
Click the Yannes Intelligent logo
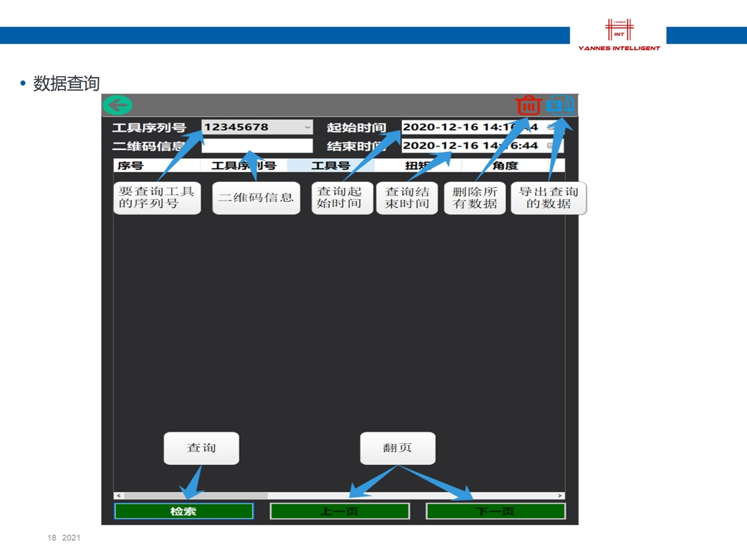619,35
